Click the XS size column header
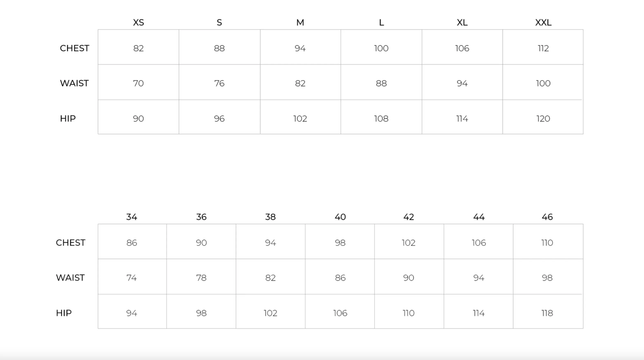This screenshot has height=360, width=644. click(x=138, y=23)
